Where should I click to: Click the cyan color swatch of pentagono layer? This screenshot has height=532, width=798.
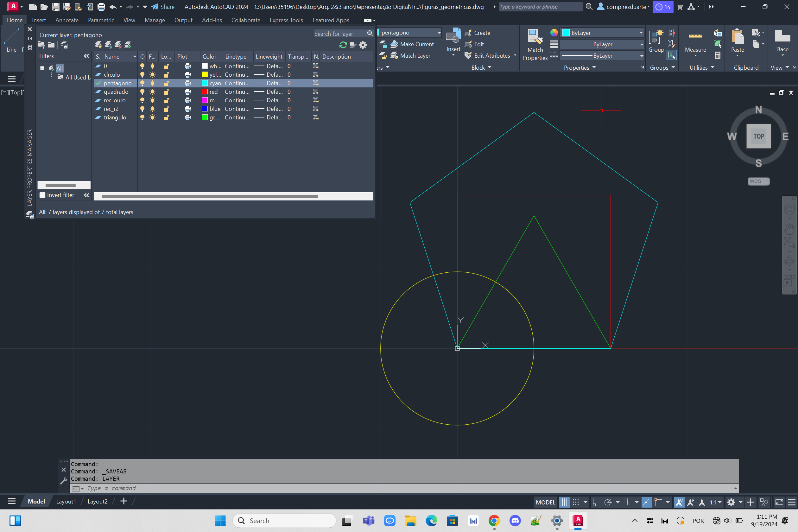[x=205, y=83]
